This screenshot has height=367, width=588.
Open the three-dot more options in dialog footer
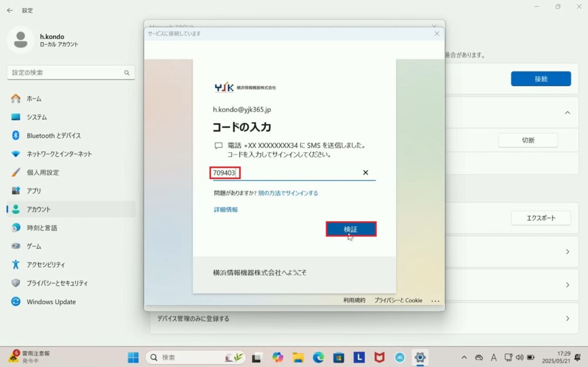click(435, 300)
